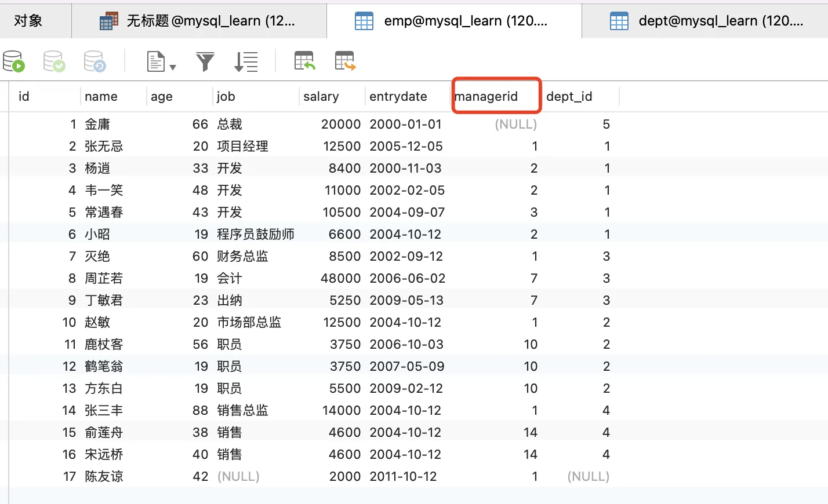Open the text/memo view icon
The width and height of the screenshot is (828, 504).
pyautogui.click(x=155, y=61)
